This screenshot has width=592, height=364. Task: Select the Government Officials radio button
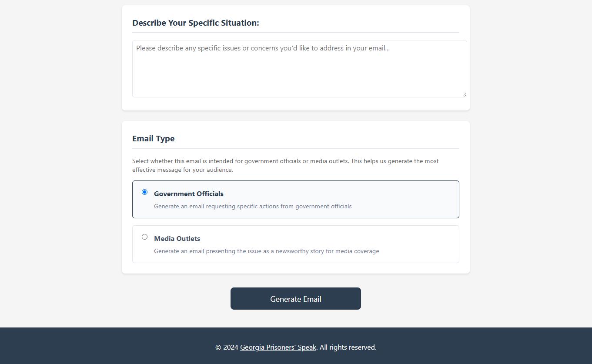145,192
